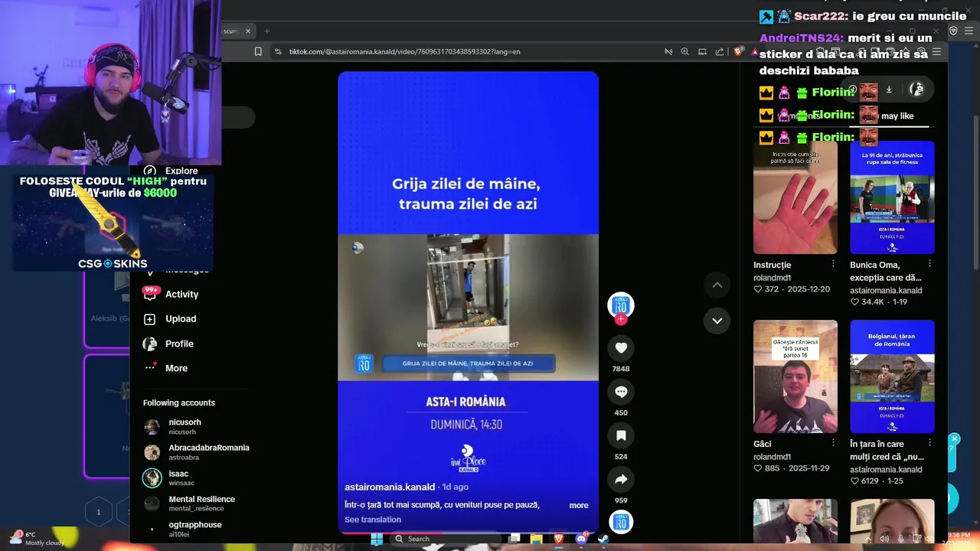Open site settings icon beside the URL
The width and height of the screenshot is (980, 551).
click(x=277, y=51)
